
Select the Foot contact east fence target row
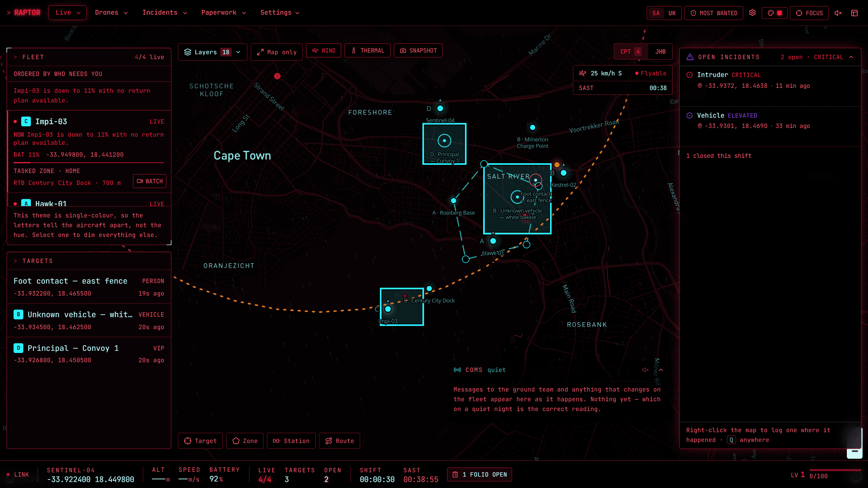click(x=89, y=287)
